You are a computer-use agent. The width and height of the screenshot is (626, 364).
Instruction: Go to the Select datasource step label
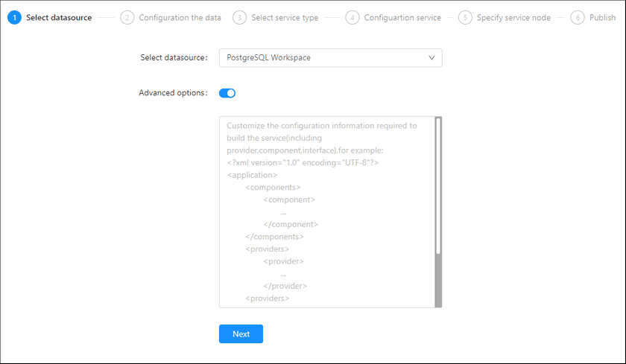[59, 18]
